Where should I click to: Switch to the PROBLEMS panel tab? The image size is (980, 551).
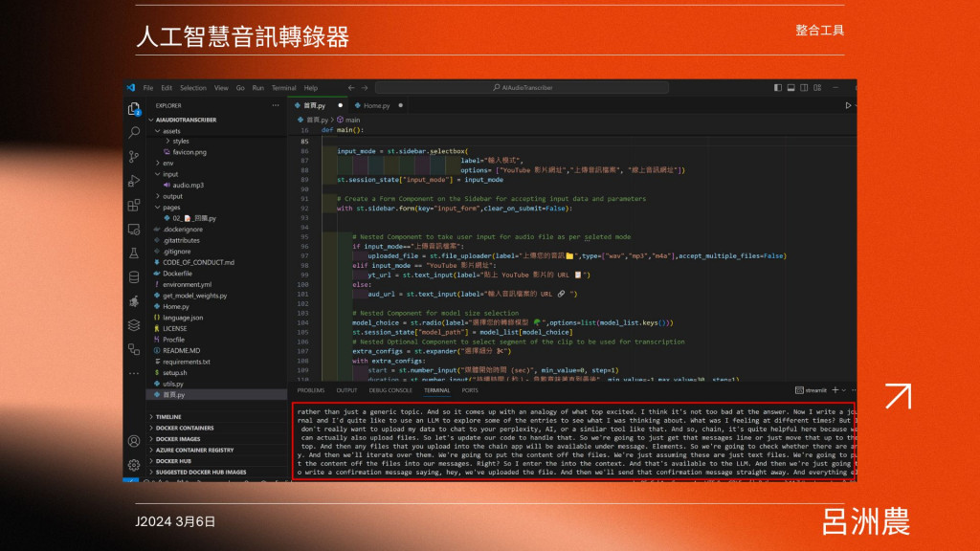click(311, 390)
